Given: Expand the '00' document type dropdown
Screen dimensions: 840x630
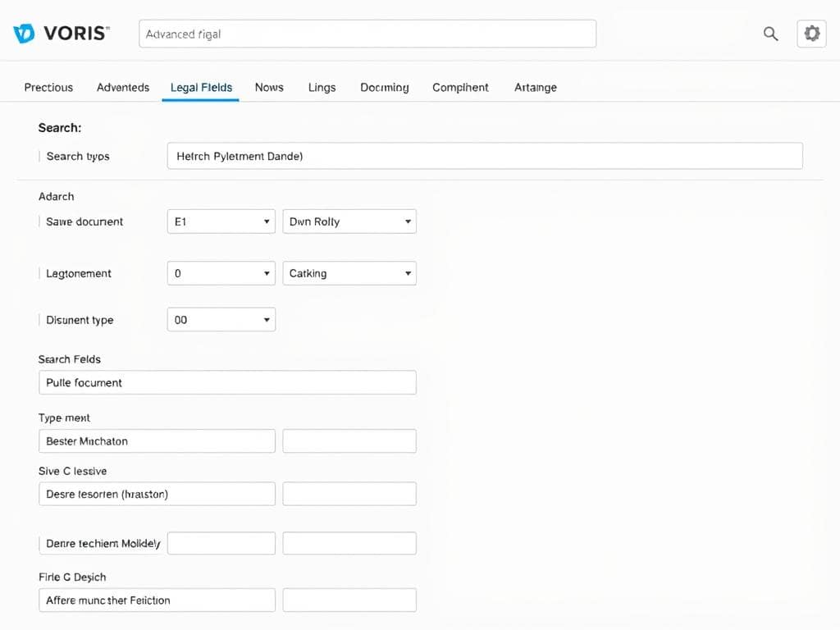Looking at the screenshot, I should point(221,319).
